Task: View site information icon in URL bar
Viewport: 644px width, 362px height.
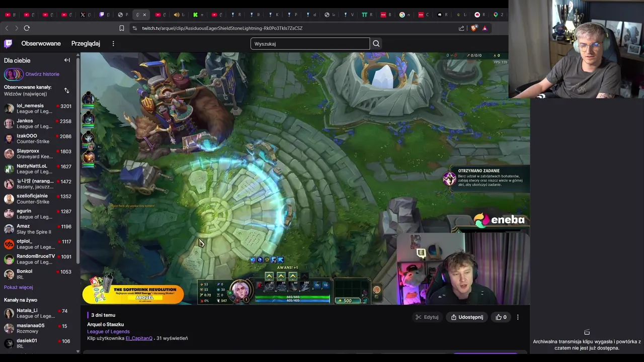Action: click(134, 28)
